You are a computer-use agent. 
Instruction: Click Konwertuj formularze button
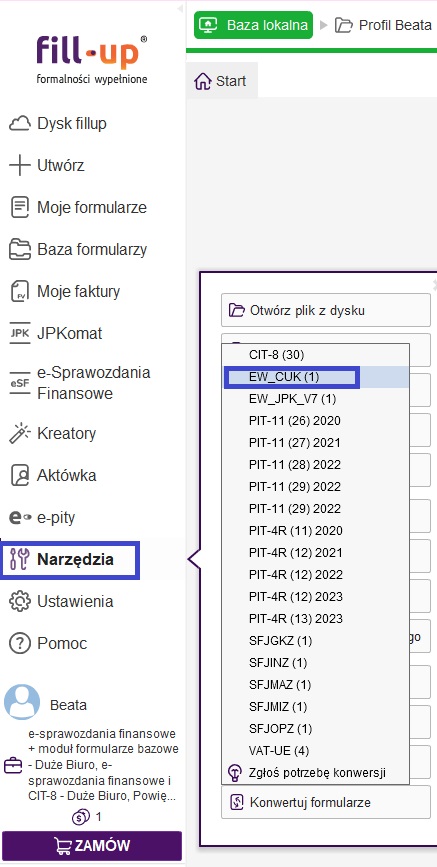(x=325, y=802)
